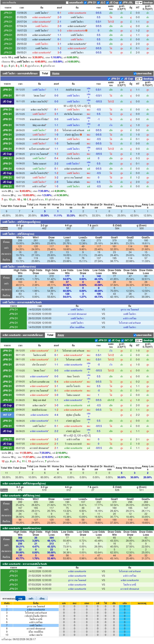The image size is (154, 644).
Task: Open the 20 matches dropdown beside INT CF
Action: pos(139,340)
